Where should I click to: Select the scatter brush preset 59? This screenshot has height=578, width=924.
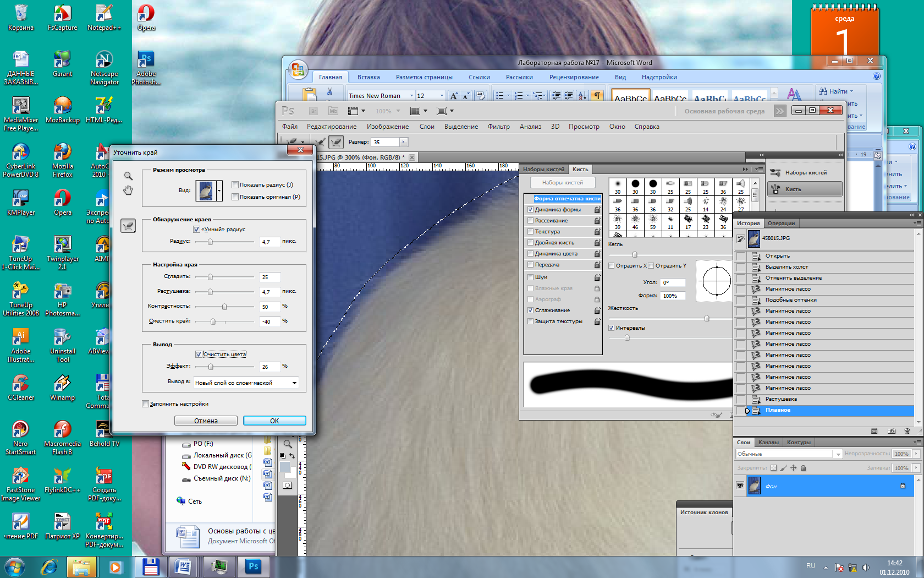(x=653, y=222)
